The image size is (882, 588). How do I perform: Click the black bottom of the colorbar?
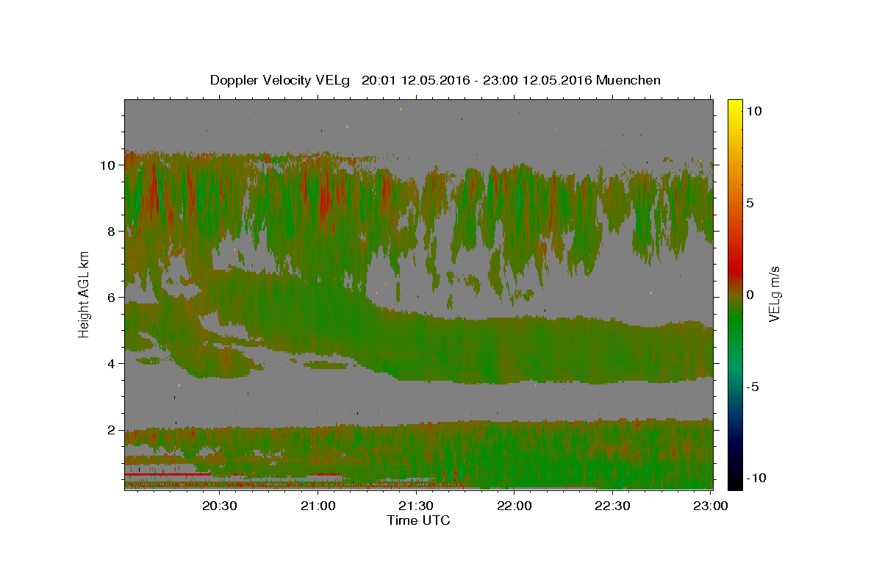[734, 482]
